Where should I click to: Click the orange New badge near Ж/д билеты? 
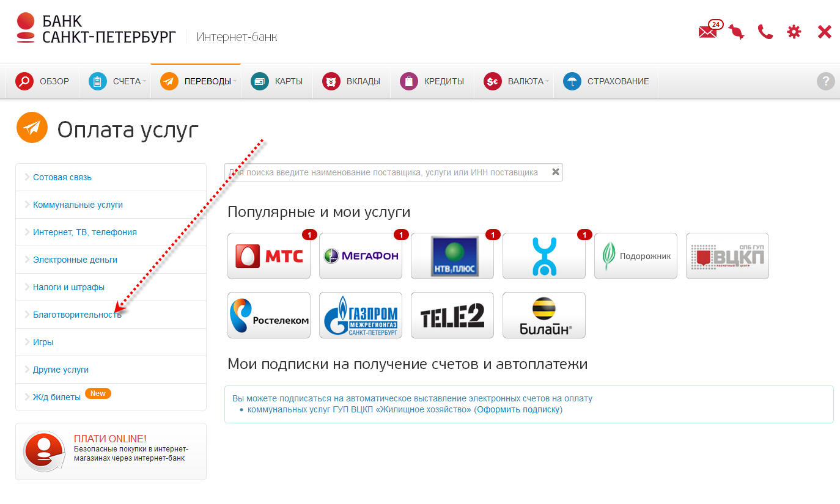click(x=98, y=393)
